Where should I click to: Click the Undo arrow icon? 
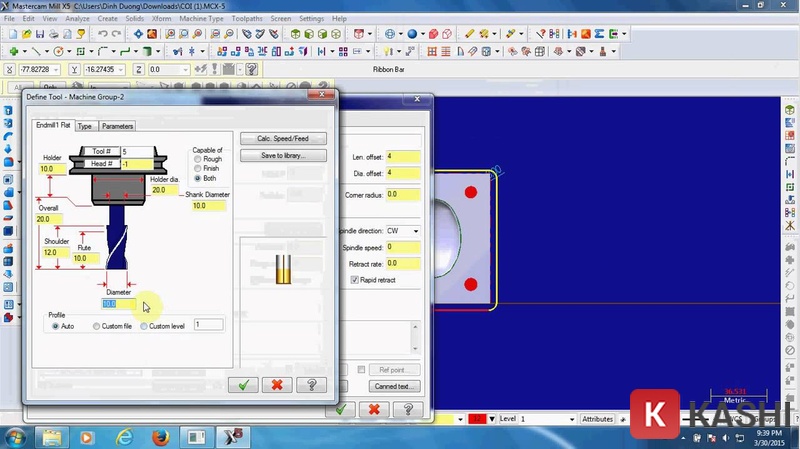[x=102, y=34]
